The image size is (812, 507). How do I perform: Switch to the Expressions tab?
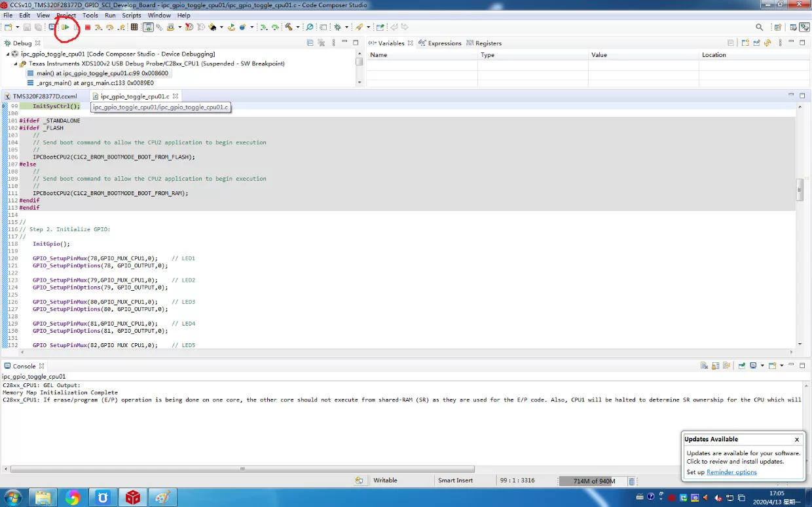point(440,43)
